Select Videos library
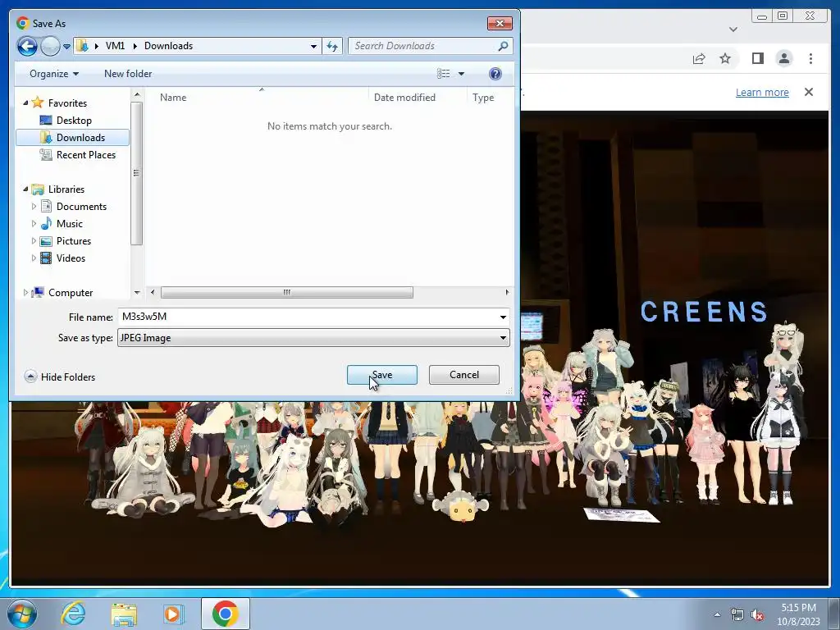This screenshot has width=840, height=630. (x=63, y=258)
